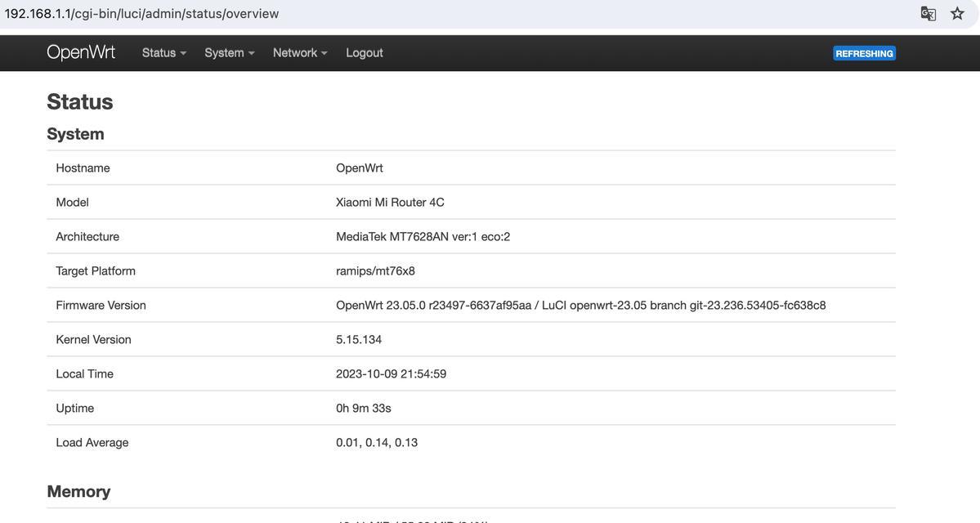The width and height of the screenshot is (980, 523).
Task: Bookmark this page with the star icon
Action: (957, 13)
